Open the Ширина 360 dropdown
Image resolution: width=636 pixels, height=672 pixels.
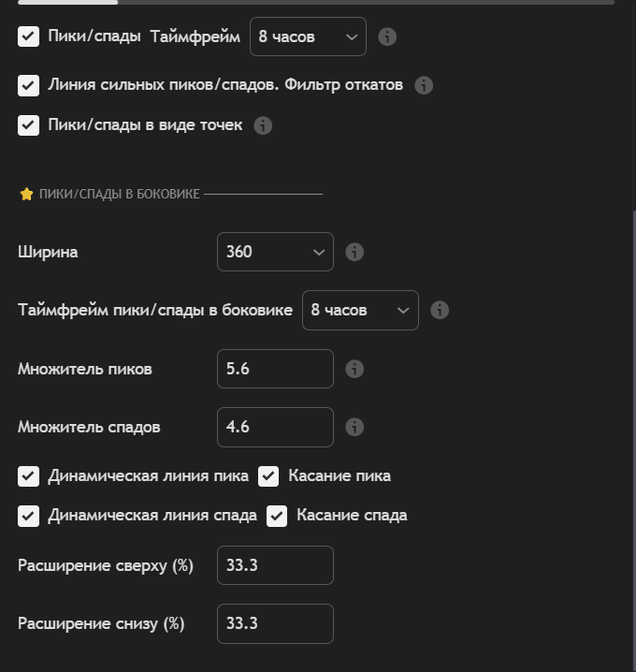275,252
